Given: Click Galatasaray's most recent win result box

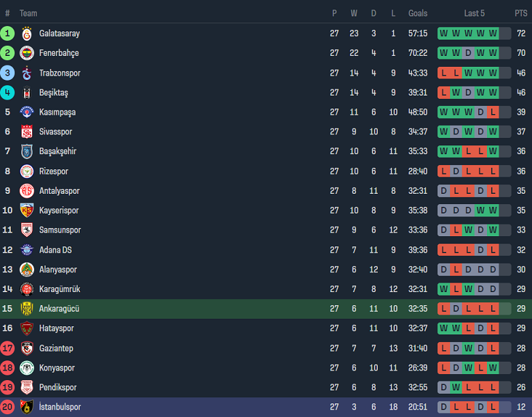Looking at the screenshot, I should (493, 33).
